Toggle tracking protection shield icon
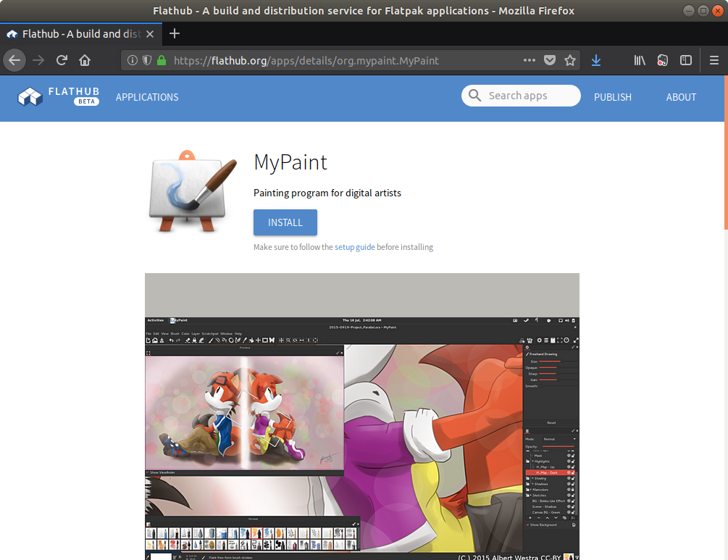Image resolution: width=728 pixels, height=560 pixels. [x=147, y=61]
